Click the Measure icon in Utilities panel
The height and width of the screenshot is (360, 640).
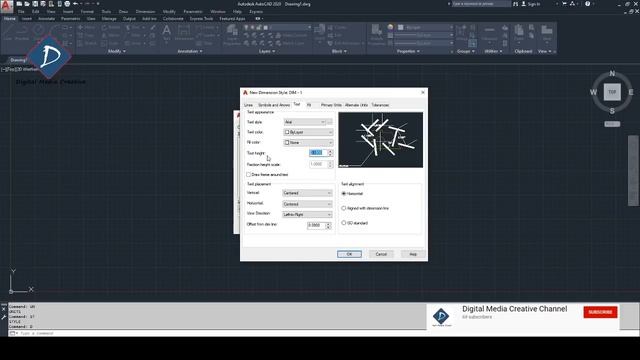pos(489,31)
